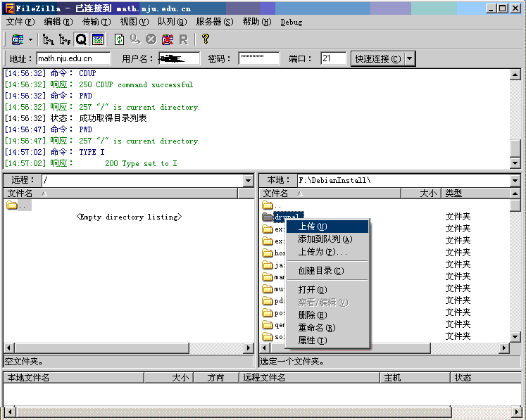Image resolution: width=526 pixels, height=420 pixels.
Task: Open the 服务器 menu in menu bar
Action: (214, 22)
